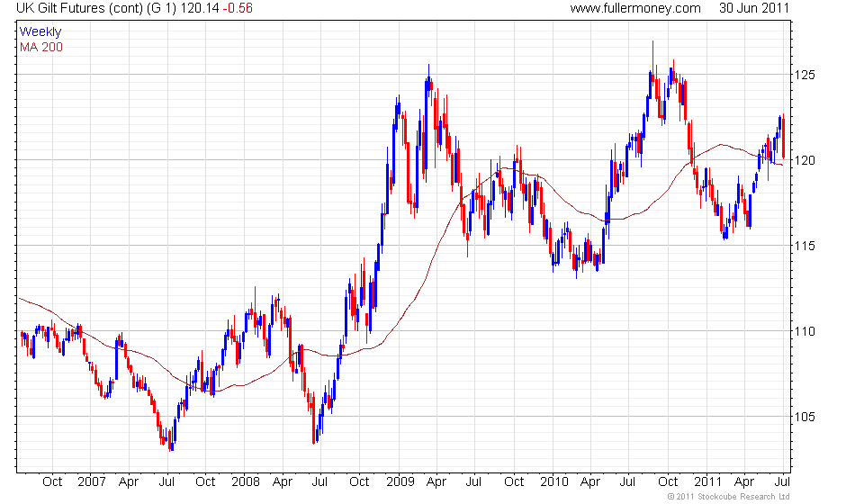Screen dimensions: 864x504
Task: Click the 120 price axis label
Action: coord(805,160)
